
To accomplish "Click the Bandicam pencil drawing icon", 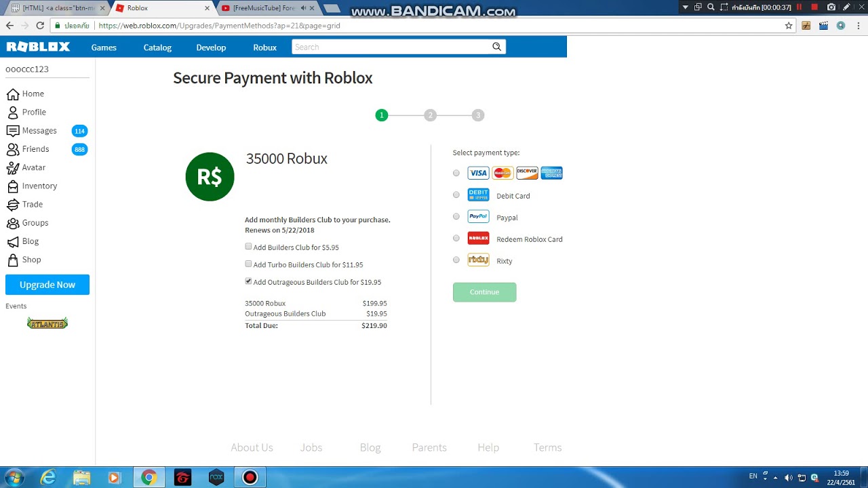I will (848, 7).
